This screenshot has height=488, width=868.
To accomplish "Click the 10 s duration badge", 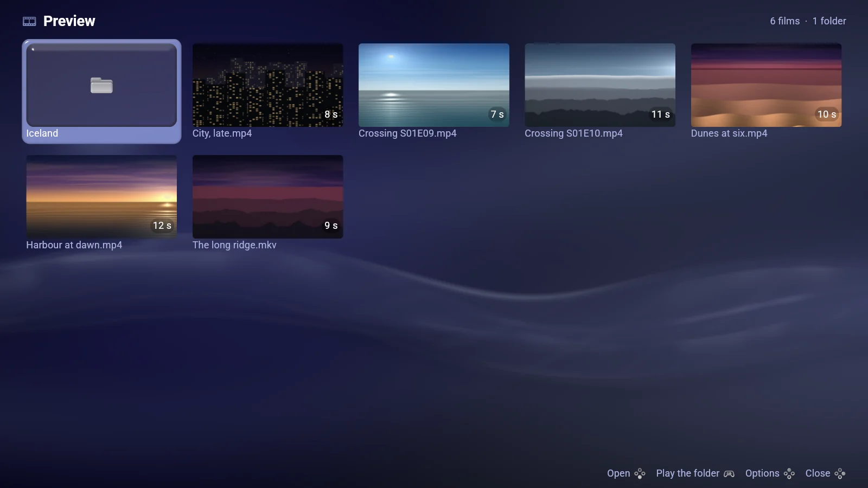I will click(x=827, y=114).
